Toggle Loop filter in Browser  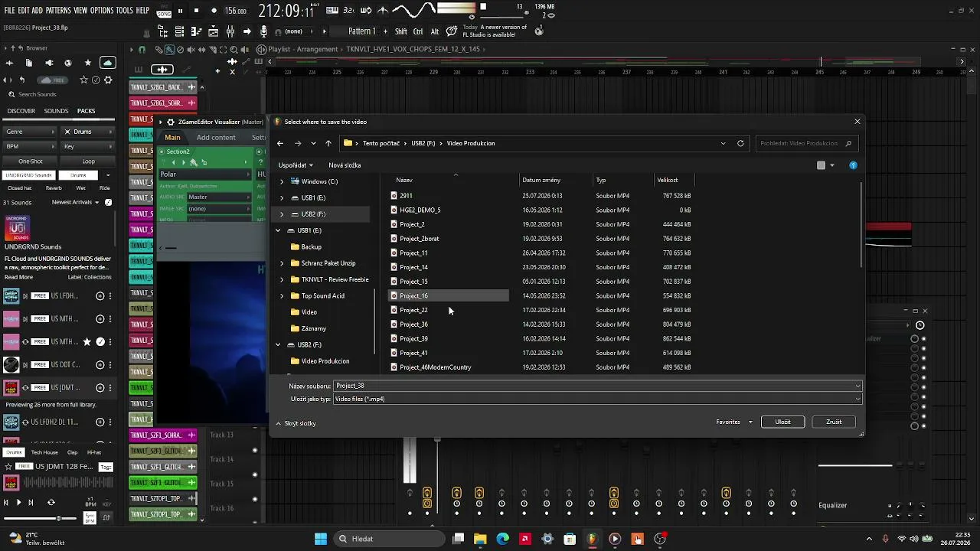click(x=89, y=161)
